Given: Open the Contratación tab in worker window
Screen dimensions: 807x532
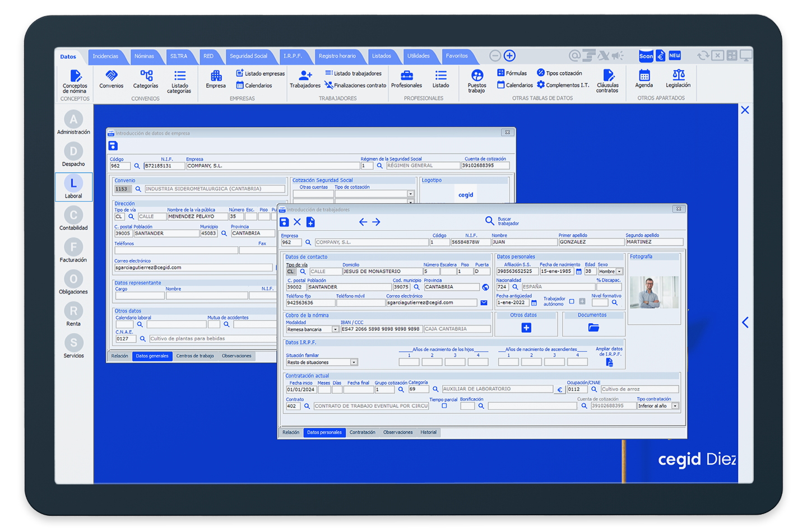Looking at the screenshot, I should (x=362, y=432).
